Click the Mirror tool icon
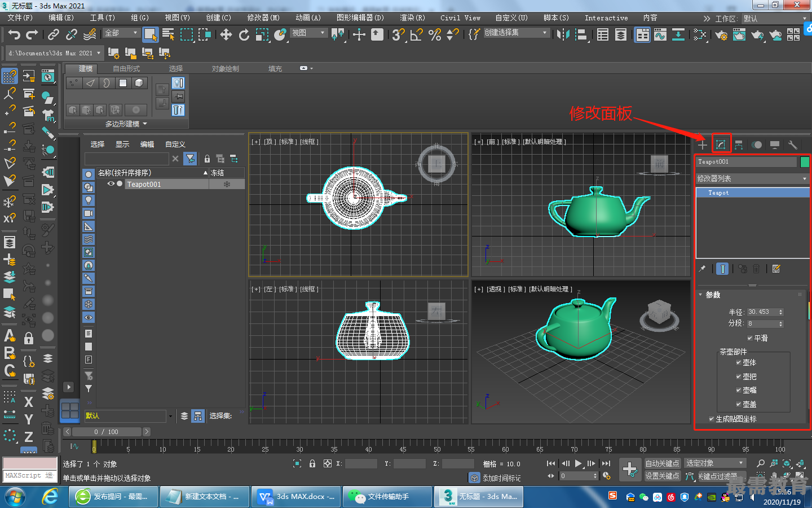The width and height of the screenshot is (812, 508). 563,35
